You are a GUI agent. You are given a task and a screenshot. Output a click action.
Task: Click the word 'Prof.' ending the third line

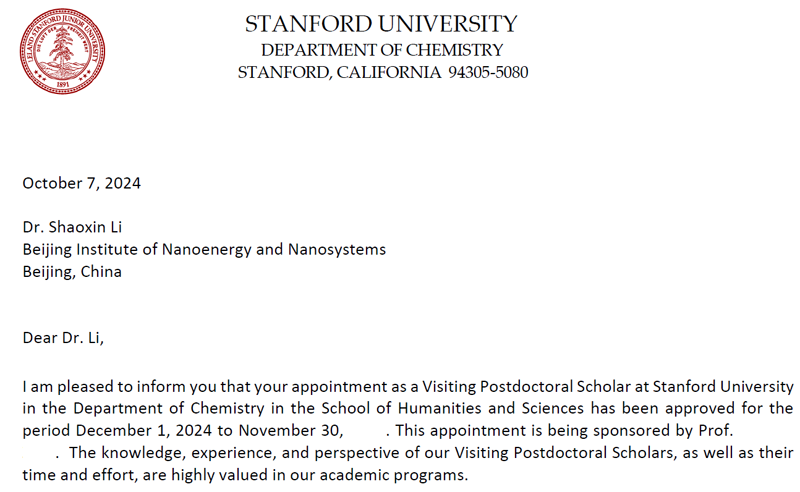pyautogui.click(x=718, y=430)
